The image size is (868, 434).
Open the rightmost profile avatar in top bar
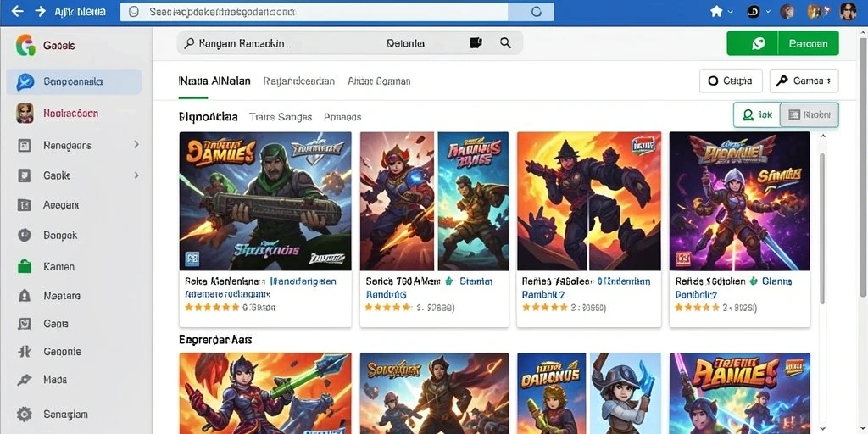(848, 12)
